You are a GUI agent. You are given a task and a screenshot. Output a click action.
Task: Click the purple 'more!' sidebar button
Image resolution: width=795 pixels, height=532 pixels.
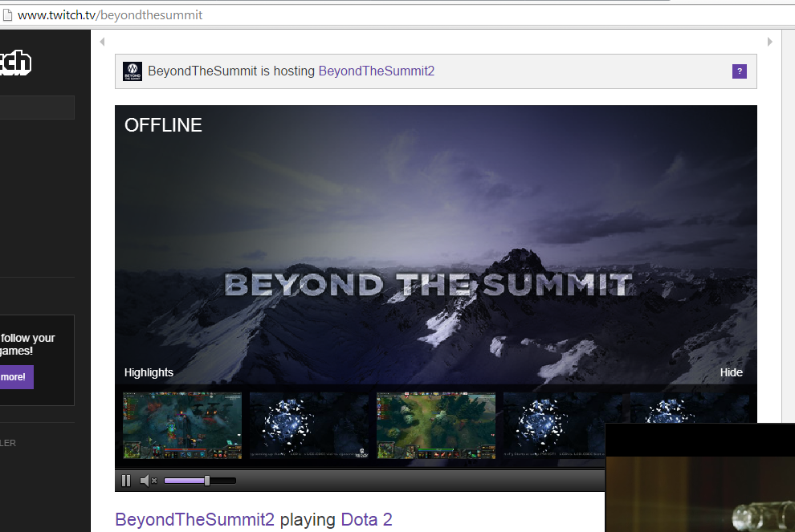tap(15, 377)
